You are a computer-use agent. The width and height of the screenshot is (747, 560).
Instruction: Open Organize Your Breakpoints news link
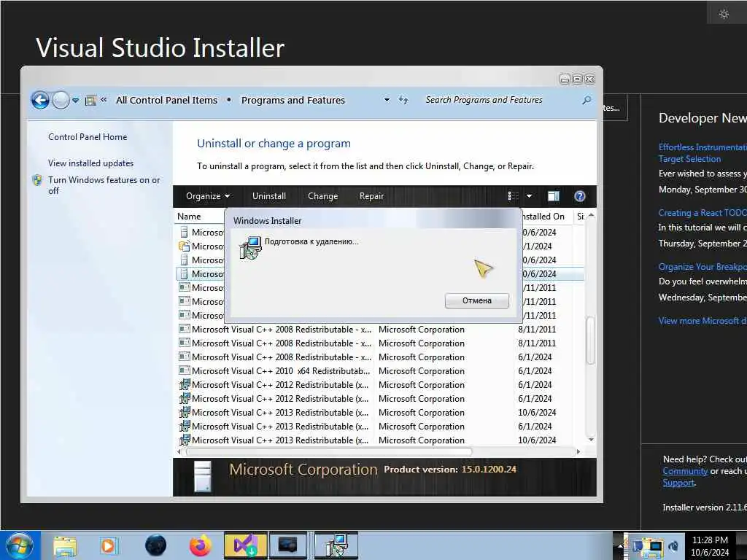pyautogui.click(x=703, y=267)
